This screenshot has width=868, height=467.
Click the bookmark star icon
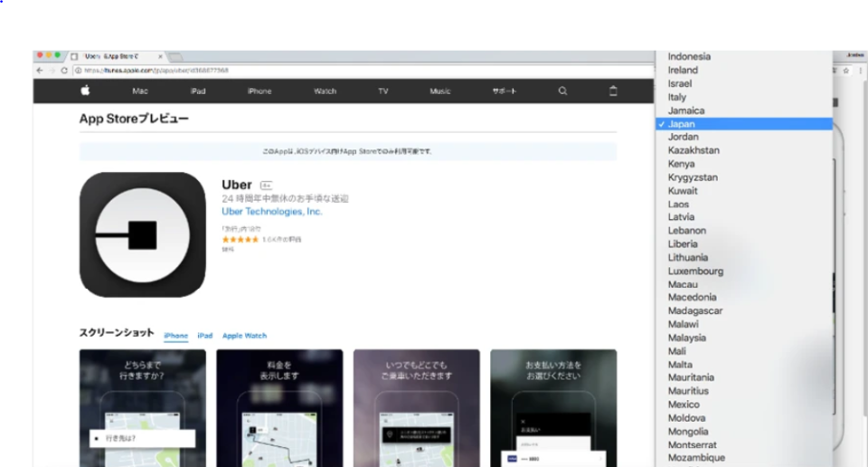click(846, 71)
